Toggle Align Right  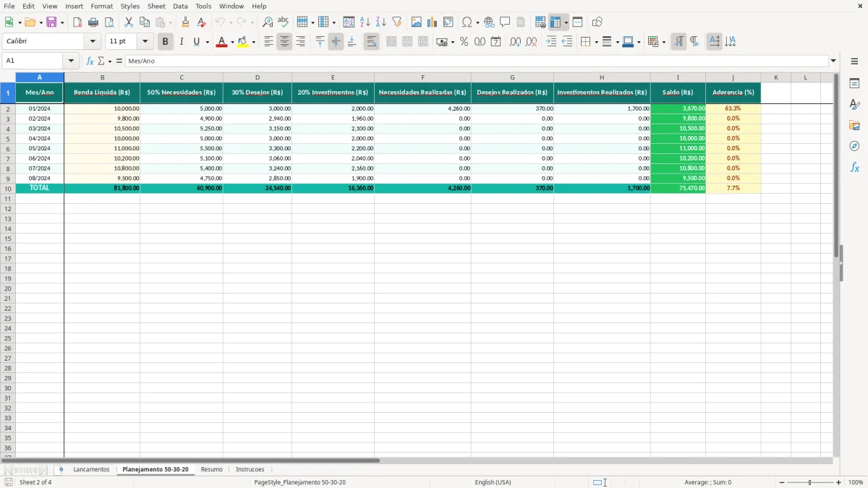[x=300, y=42]
